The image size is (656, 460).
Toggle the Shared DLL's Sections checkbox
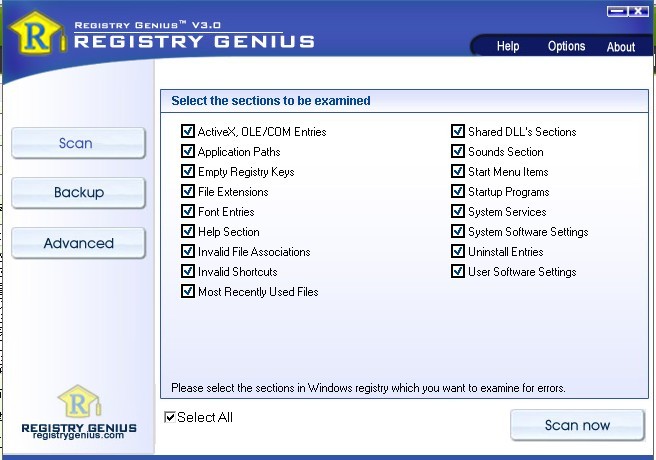click(458, 132)
